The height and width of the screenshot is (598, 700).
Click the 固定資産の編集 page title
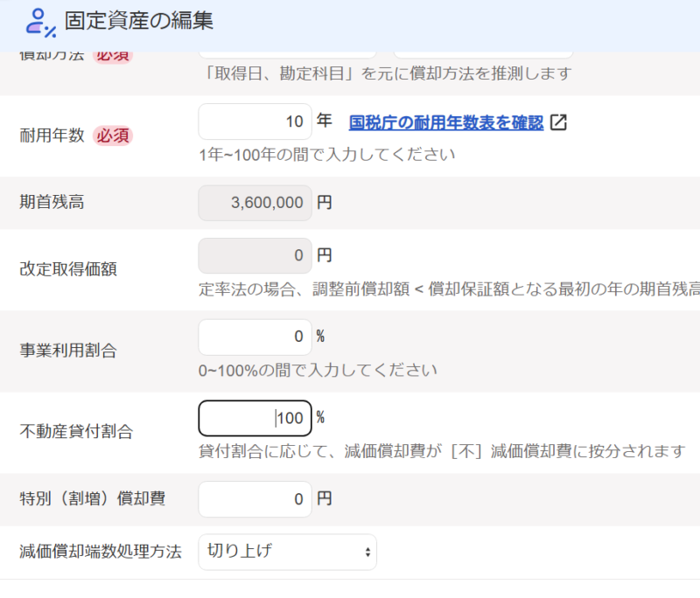[x=139, y=21]
